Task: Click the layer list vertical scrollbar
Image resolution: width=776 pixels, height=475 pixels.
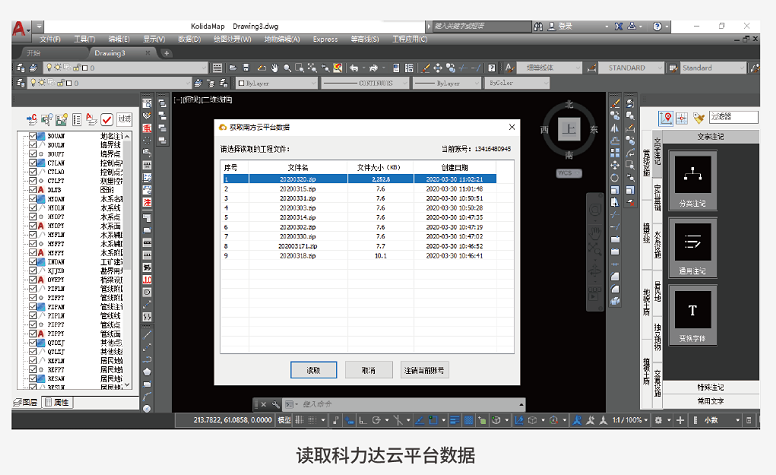Action: [128, 260]
